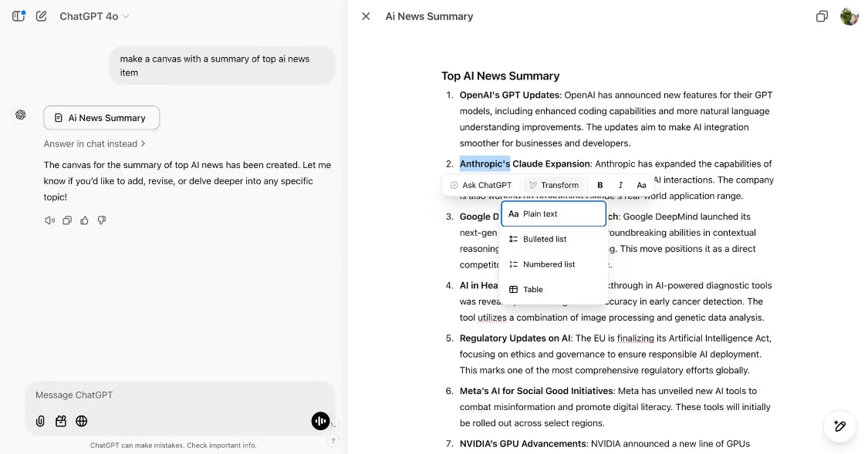This screenshot has height=454, width=868.
Task: Click the Ask ChatGPT button
Action: click(x=480, y=185)
